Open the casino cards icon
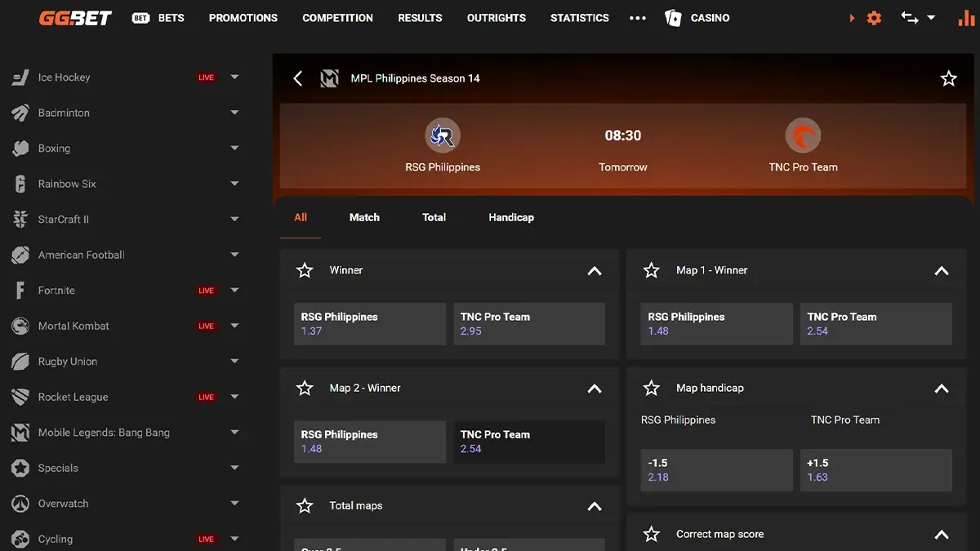Viewport: 980px width, 551px height. pyautogui.click(x=673, y=17)
